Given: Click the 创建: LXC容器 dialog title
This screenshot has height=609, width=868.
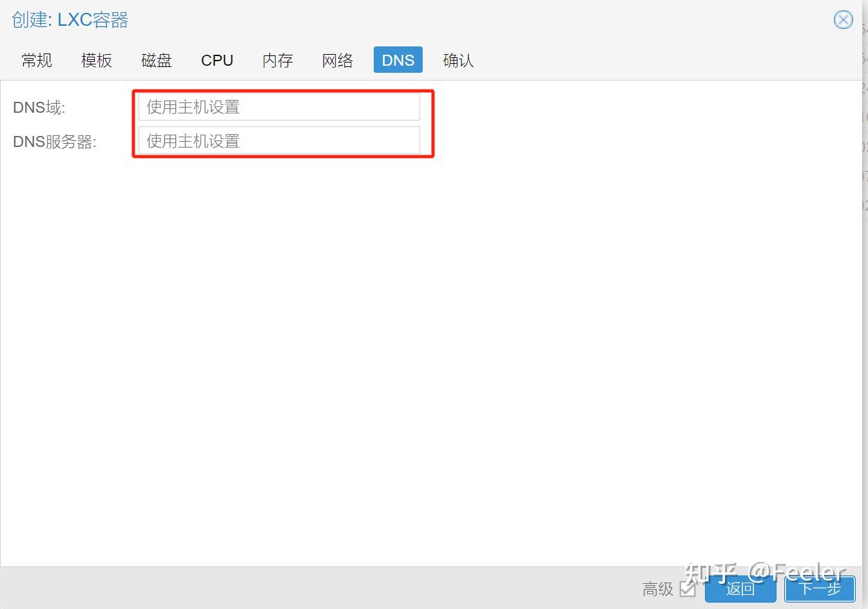Looking at the screenshot, I should [x=69, y=20].
